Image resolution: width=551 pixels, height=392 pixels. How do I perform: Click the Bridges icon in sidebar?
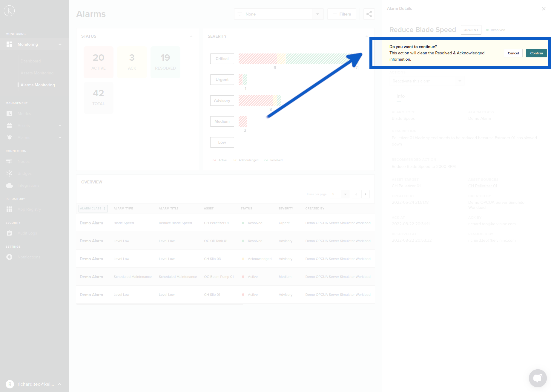tap(9, 174)
